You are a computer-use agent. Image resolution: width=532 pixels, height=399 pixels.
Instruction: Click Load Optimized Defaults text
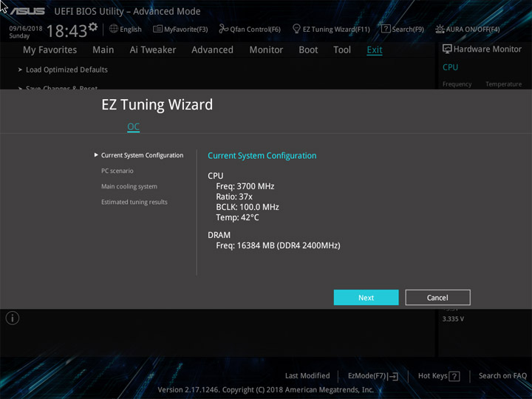coord(66,69)
